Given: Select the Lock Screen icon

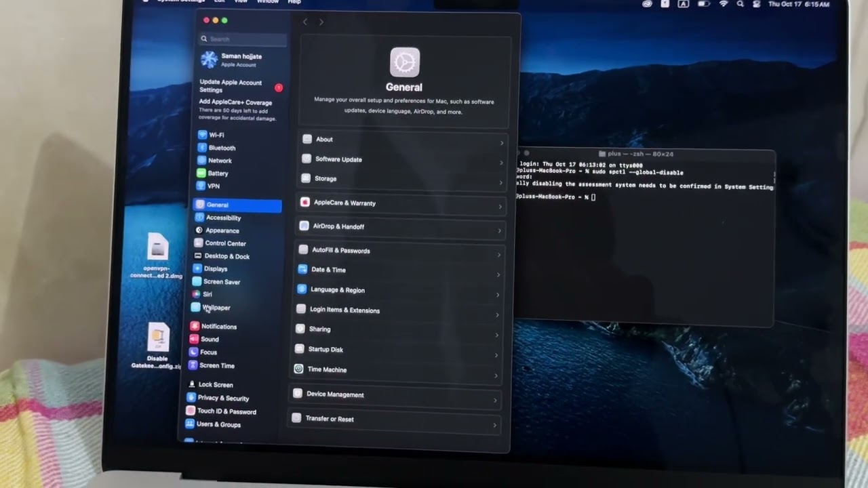Looking at the screenshot, I should coord(192,384).
